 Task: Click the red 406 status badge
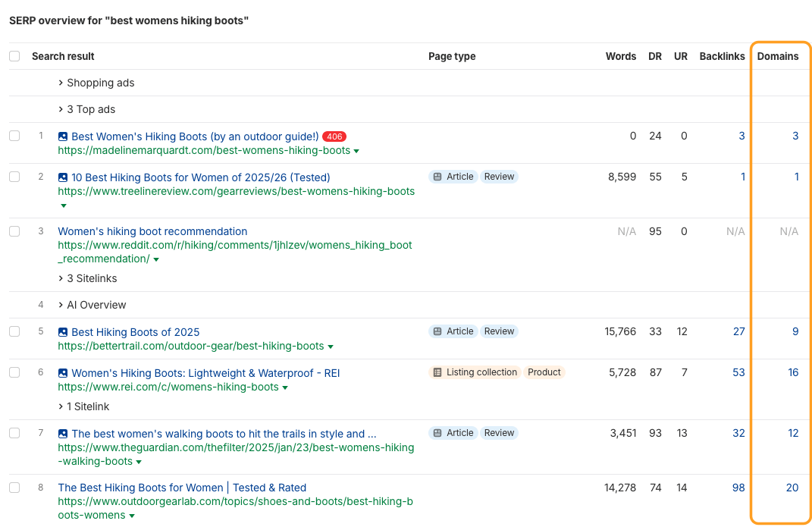click(x=334, y=136)
